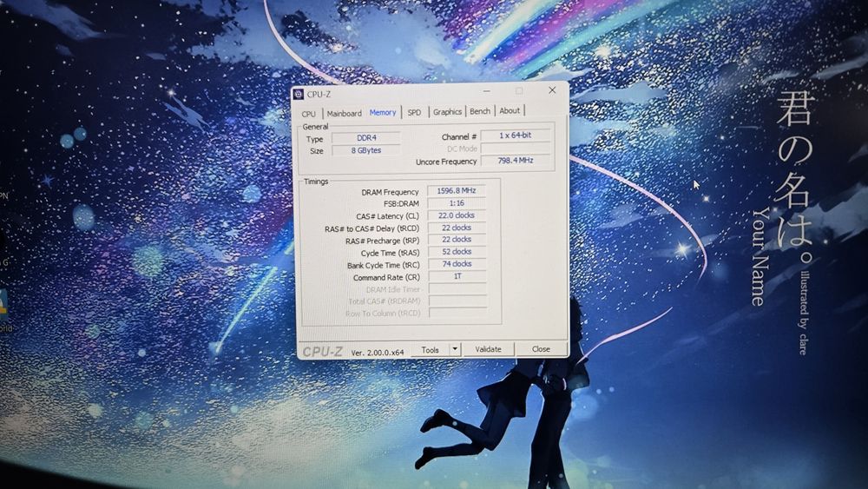Click the Bank Cycle Time (tRC) label
Viewport: 868px width, 489px height.
[x=383, y=265]
